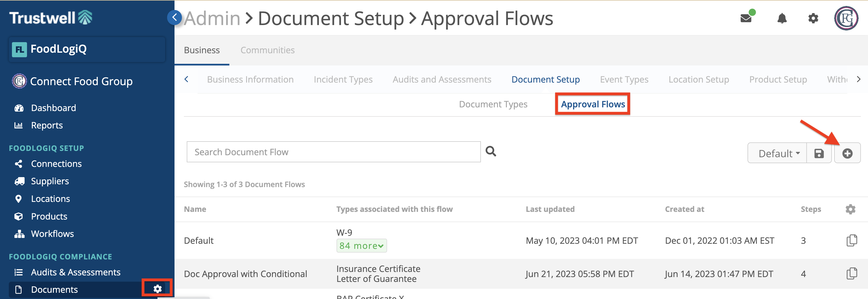Click the copy icon for Default flow
Image resolution: width=868 pixels, height=299 pixels.
coord(852,240)
